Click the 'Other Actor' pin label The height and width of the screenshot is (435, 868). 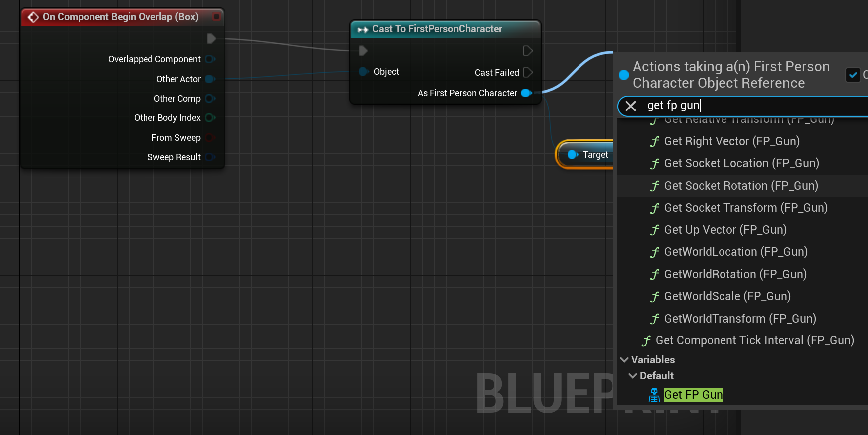point(178,79)
